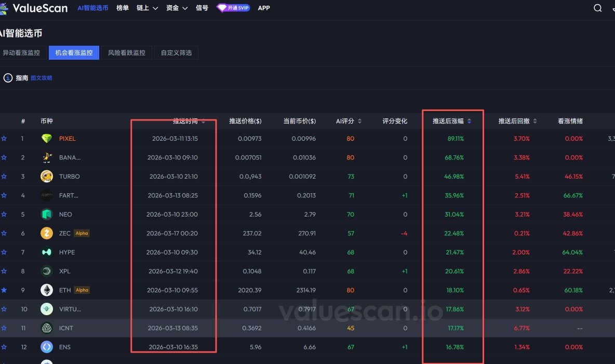Expand the 资金 dropdown menu

177,8
